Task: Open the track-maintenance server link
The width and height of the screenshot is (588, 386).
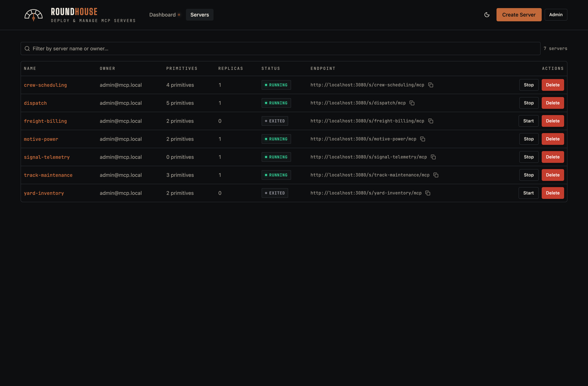Action: (48, 176)
